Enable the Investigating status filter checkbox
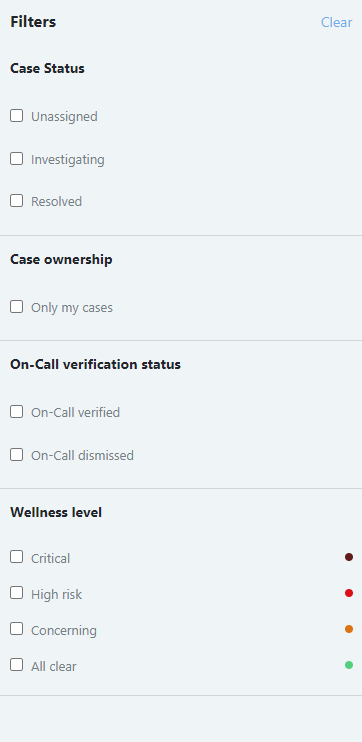Screen dimensions: 362x742 (17, 159)
